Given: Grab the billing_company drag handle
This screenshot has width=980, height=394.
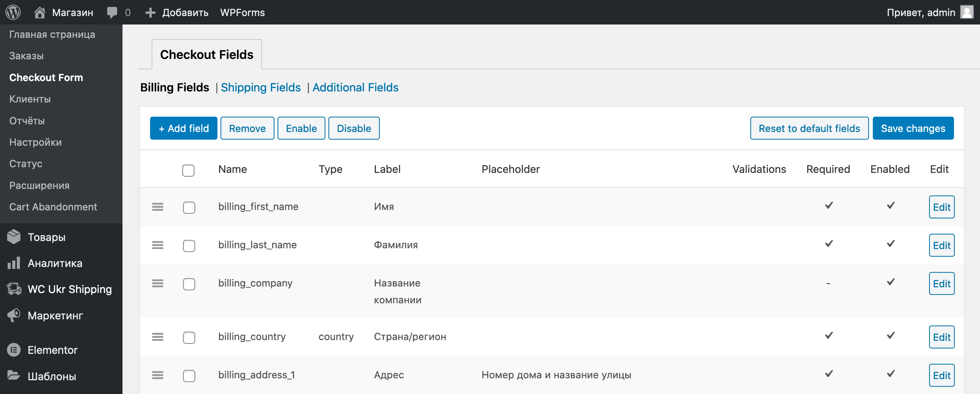Looking at the screenshot, I should pos(158,283).
